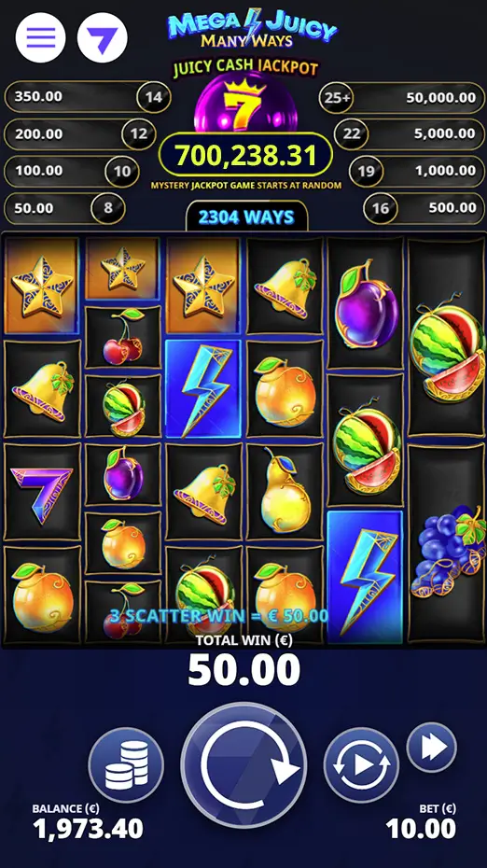Enable autoplay with the circular play icon
The height and width of the screenshot is (868, 487).
tap(361, 765)
